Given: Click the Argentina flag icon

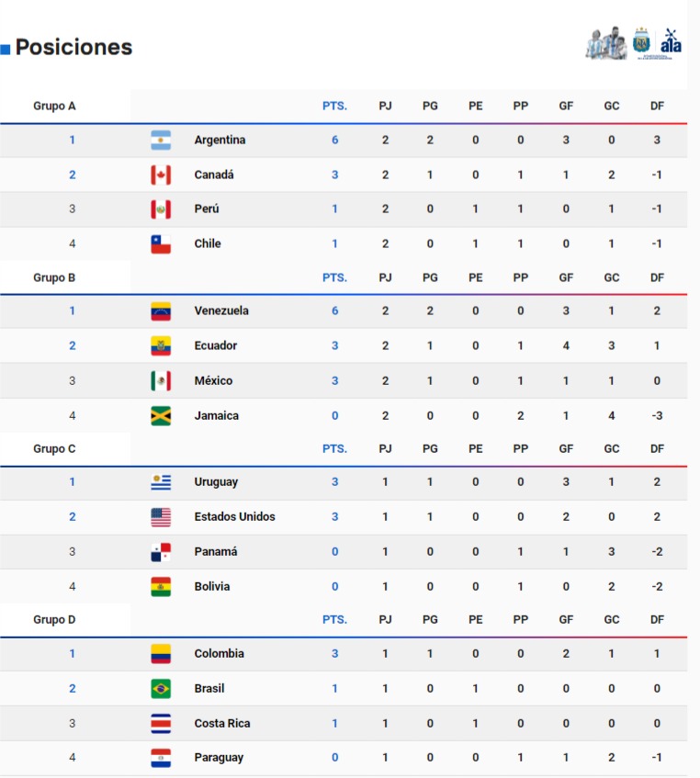Looking at the screenshot, I should (x=161, y=140).
